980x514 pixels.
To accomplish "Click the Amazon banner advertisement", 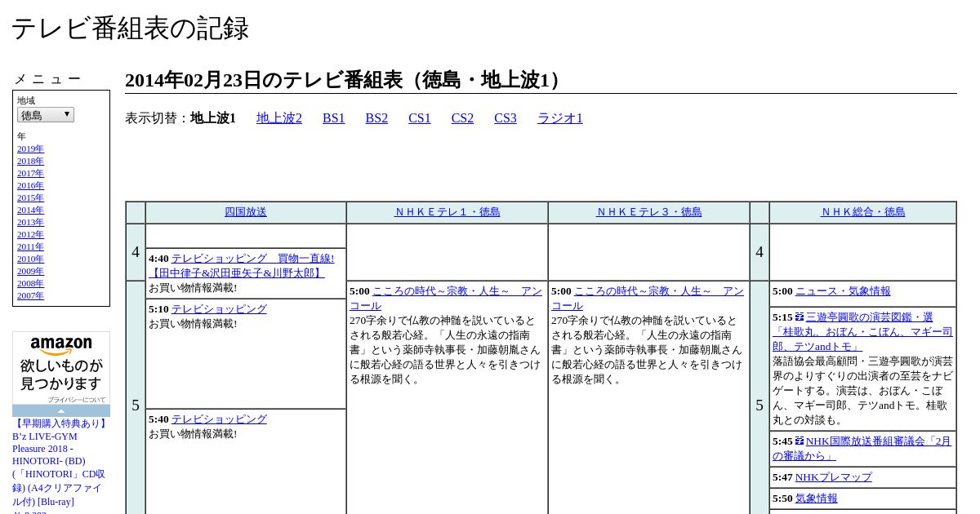I will pyautogui.click(x=61, y=368).
